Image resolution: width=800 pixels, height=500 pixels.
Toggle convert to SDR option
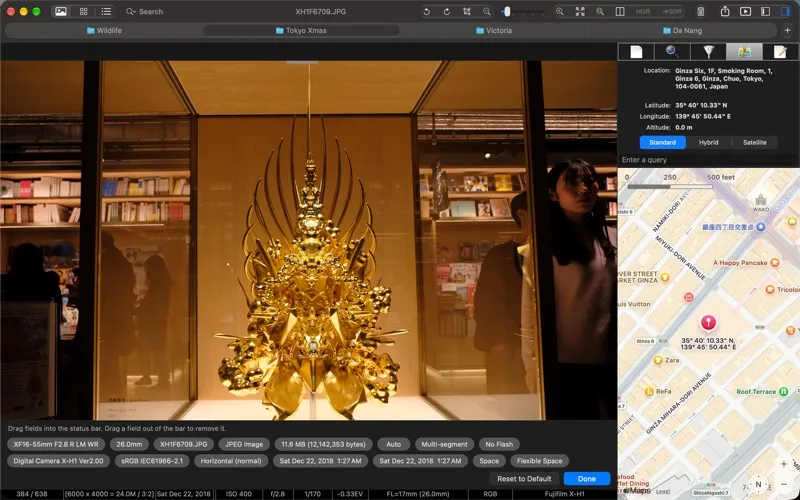tap(671, 11)
